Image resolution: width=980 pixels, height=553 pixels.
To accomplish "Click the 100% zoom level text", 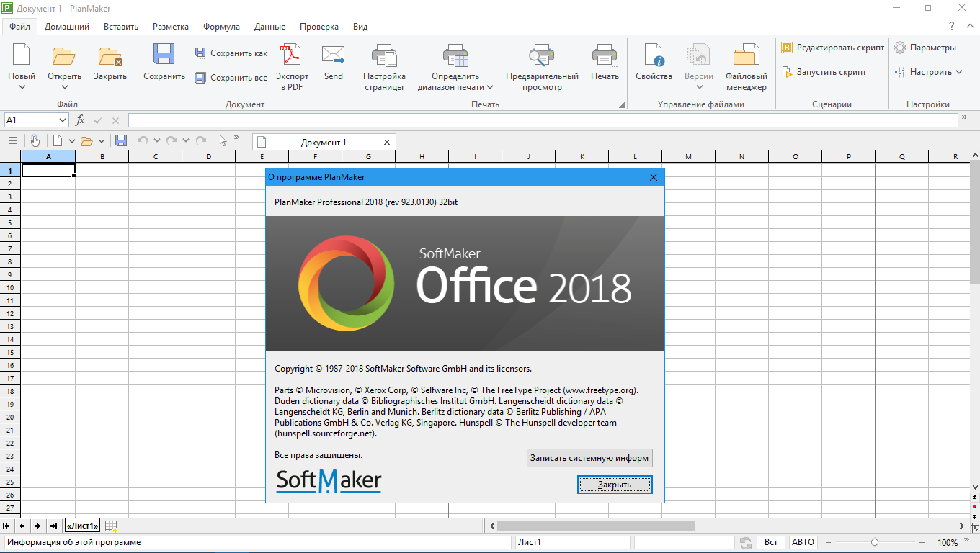I will (948, 542).
